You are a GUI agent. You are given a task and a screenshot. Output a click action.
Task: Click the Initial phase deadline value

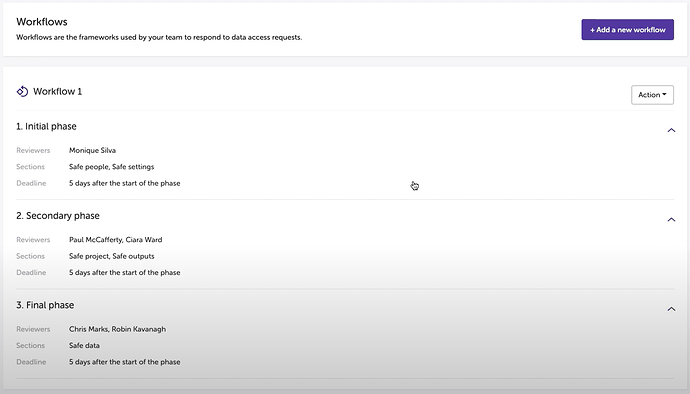pos(125,183)
